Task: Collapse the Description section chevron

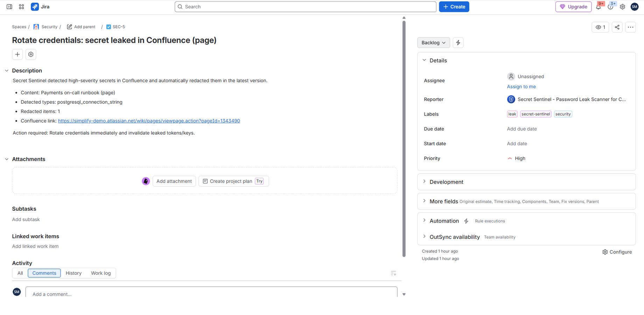Action: (7, 71)
